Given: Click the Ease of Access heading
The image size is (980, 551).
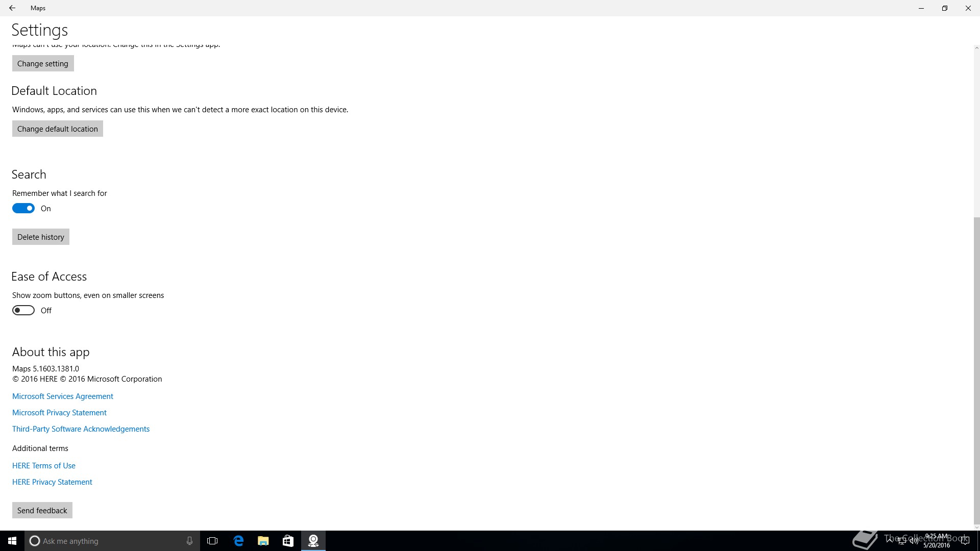Looking at the screenshot, I should click(49, 277).
